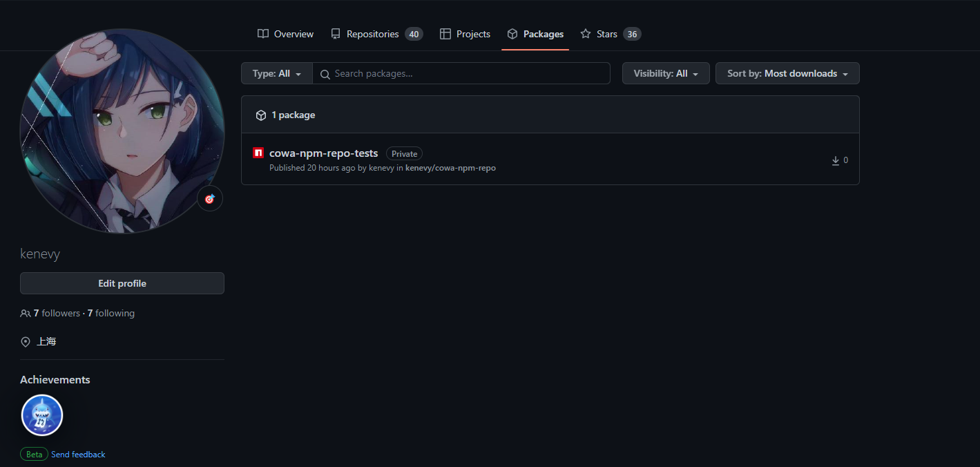Click the Edit profile button
The width and height of the screenshot is (980, 467).
point(122,283)
